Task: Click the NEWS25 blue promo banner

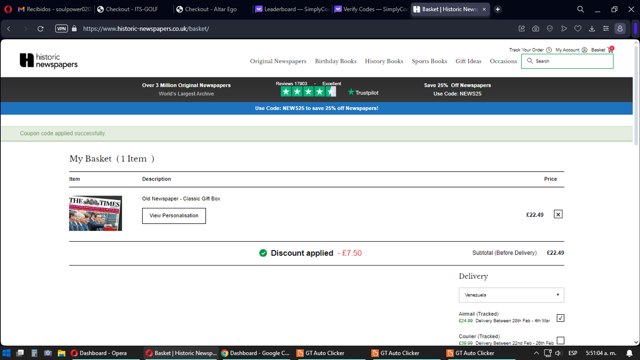Action: [317, 108]
